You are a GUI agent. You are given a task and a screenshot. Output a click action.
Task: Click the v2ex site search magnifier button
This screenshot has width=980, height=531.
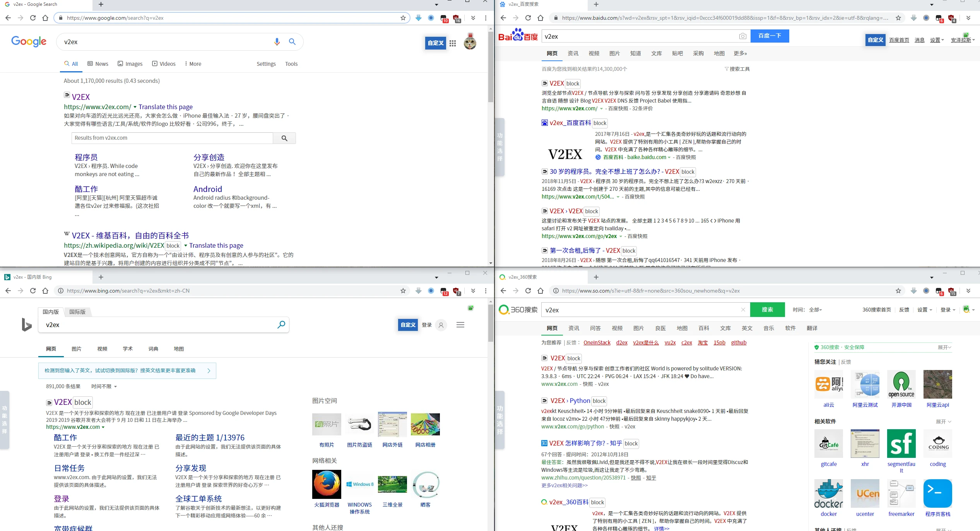pyautogui.click(x=284, y=138)
